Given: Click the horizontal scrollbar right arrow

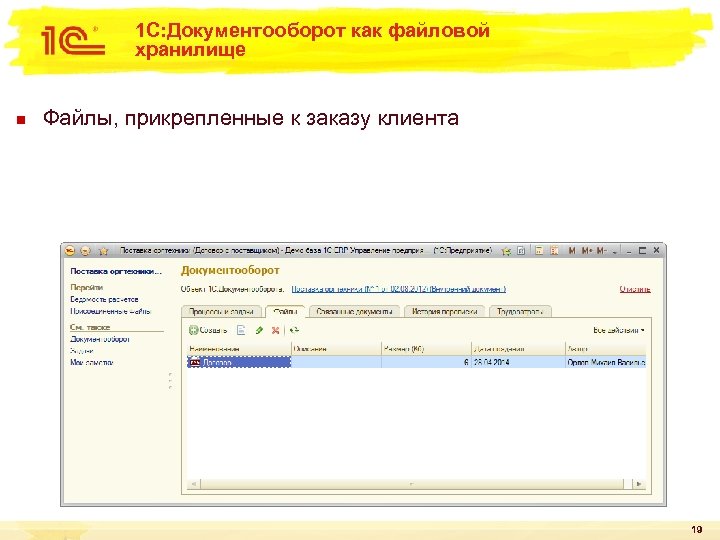Looking at the screenshot, I should [639, 484].
